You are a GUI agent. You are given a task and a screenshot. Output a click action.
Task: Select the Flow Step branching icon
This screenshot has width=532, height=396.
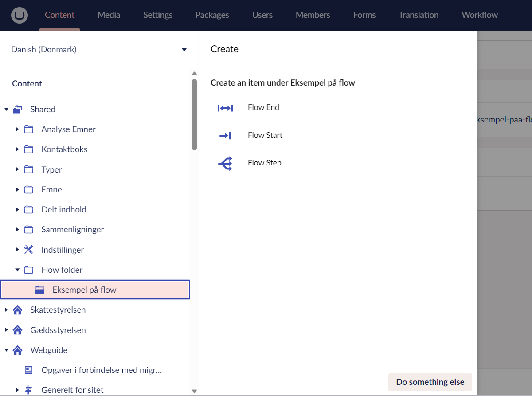[225, 163]
